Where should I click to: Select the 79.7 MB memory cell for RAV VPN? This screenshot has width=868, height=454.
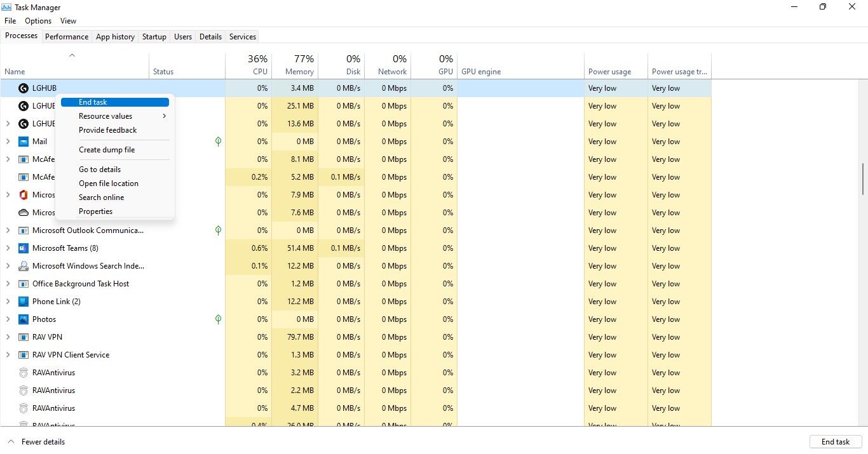295,337
